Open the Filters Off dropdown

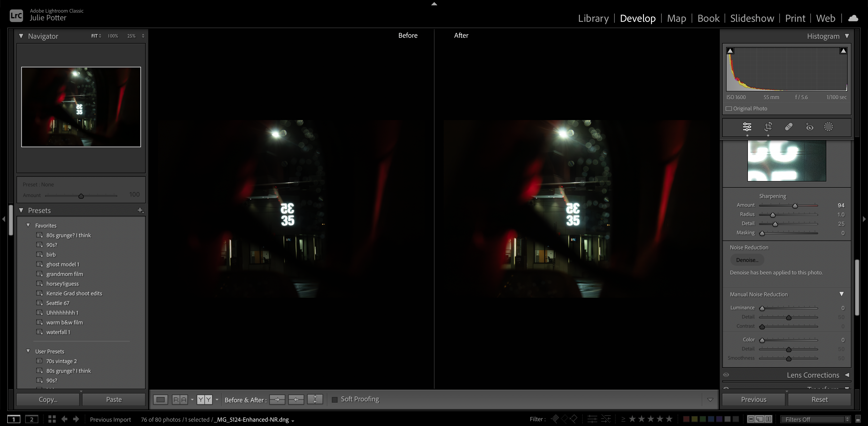click(815, 419)
